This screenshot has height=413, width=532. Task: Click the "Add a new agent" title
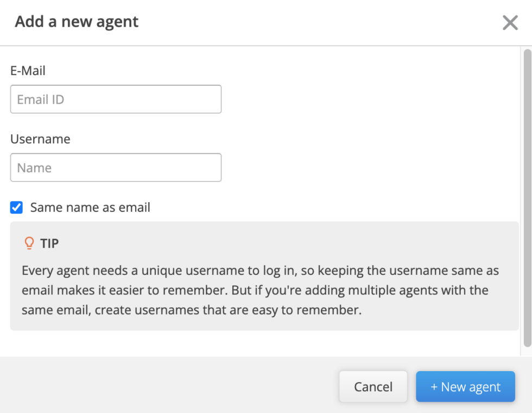point(77,22)
